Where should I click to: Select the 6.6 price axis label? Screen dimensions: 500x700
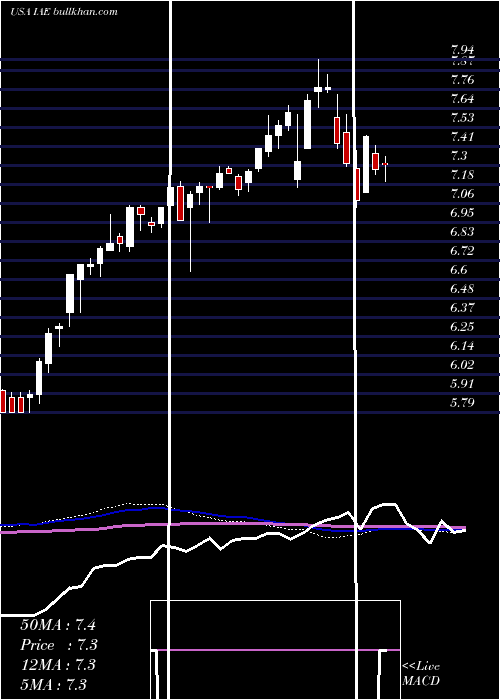(459, 270)
